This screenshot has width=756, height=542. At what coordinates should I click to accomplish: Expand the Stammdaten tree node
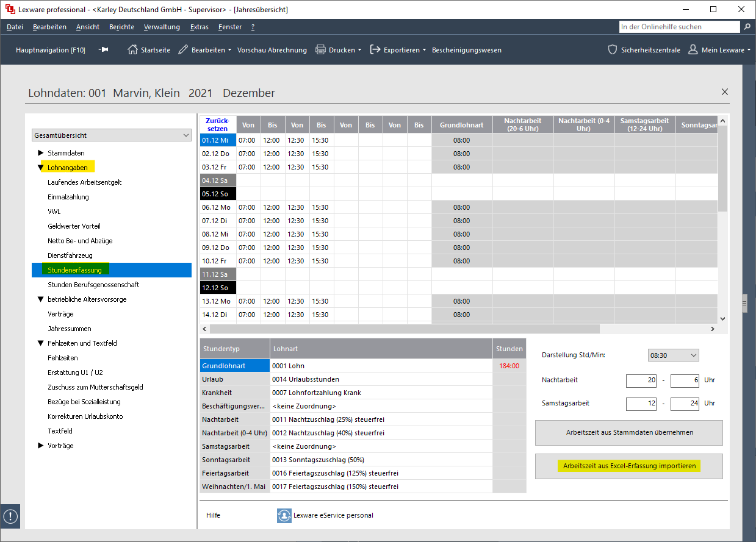point(41,153)
